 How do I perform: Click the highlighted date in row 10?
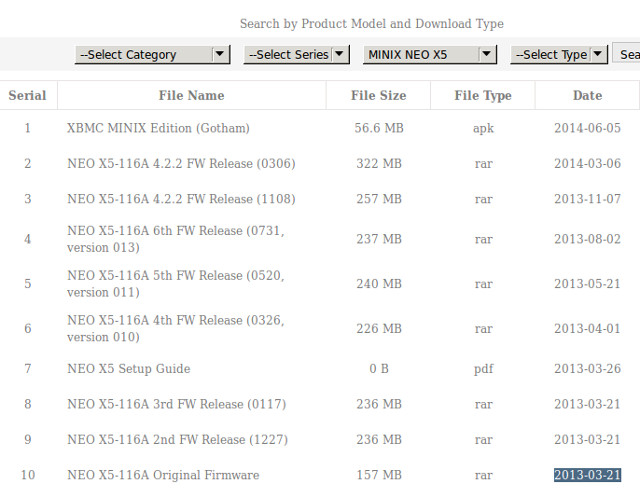tap(587, 475)
